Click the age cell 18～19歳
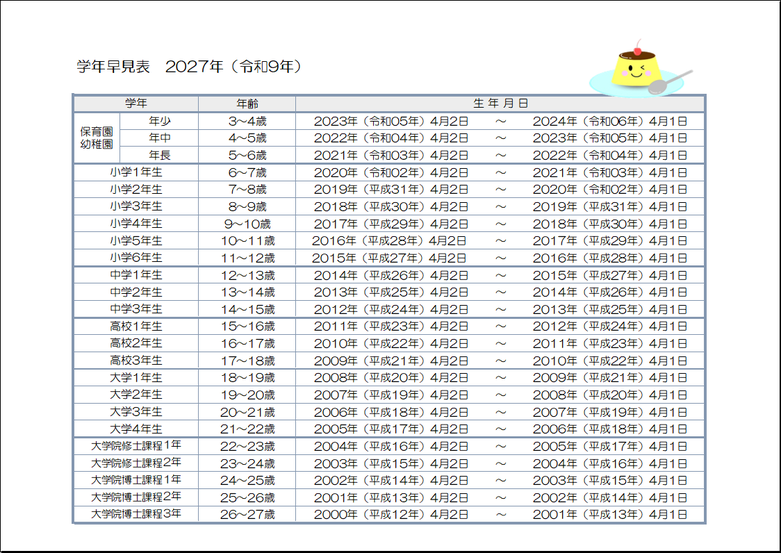Image resolution: width=781 pixels, height=553 pixels. pos(247,378)
